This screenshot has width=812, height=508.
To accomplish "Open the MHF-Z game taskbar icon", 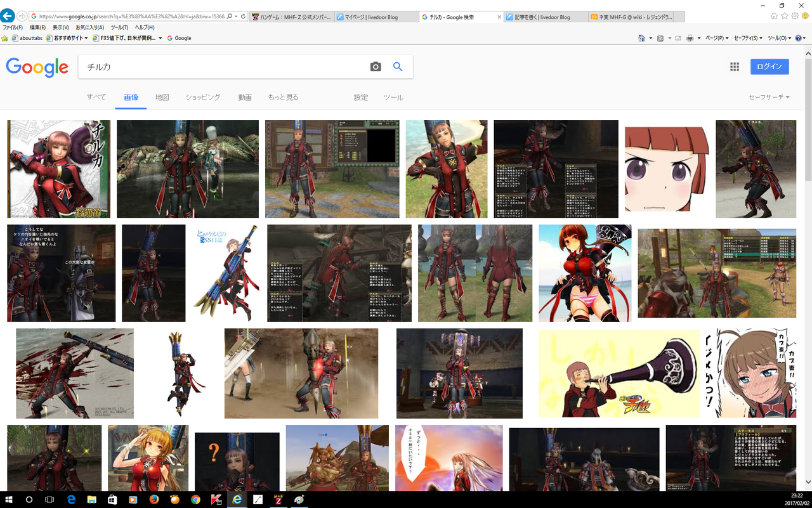I will [x=278, y=500].
